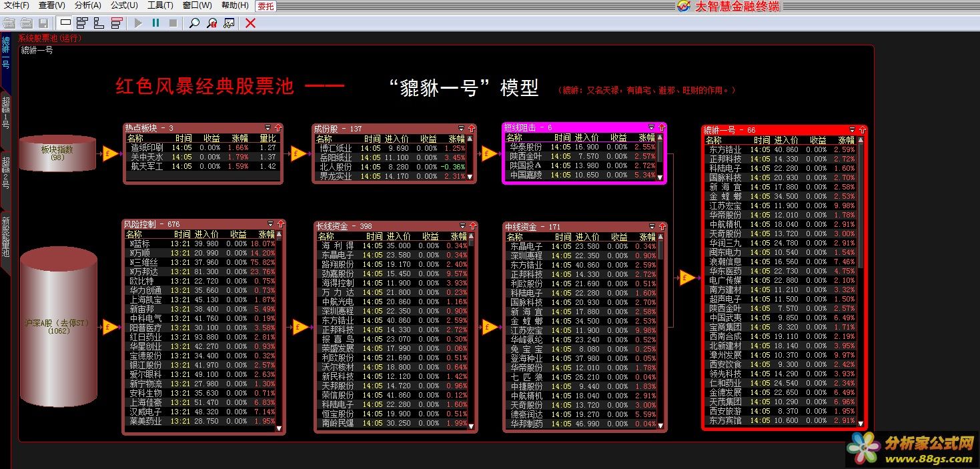This screenshot has height=469, width=980.
Task: Click the red X delete toolbar icon
Action: [250, 23]
